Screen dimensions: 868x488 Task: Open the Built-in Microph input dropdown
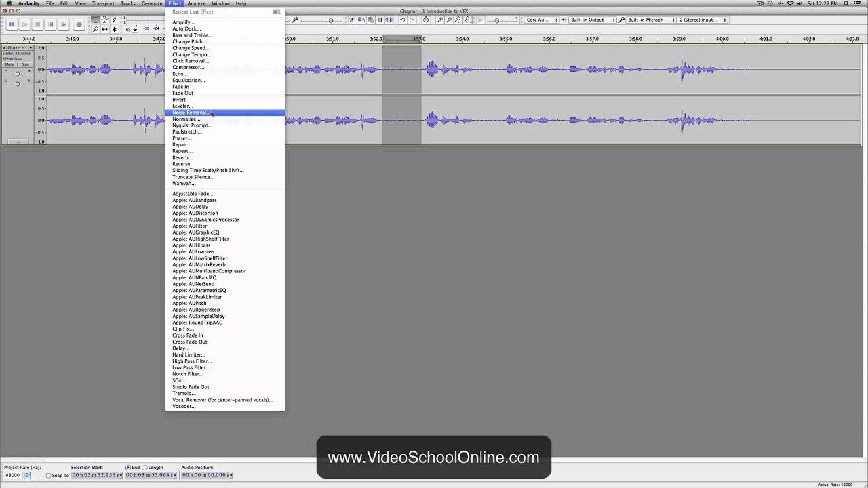pyautogui.click(x=651, y=20)
